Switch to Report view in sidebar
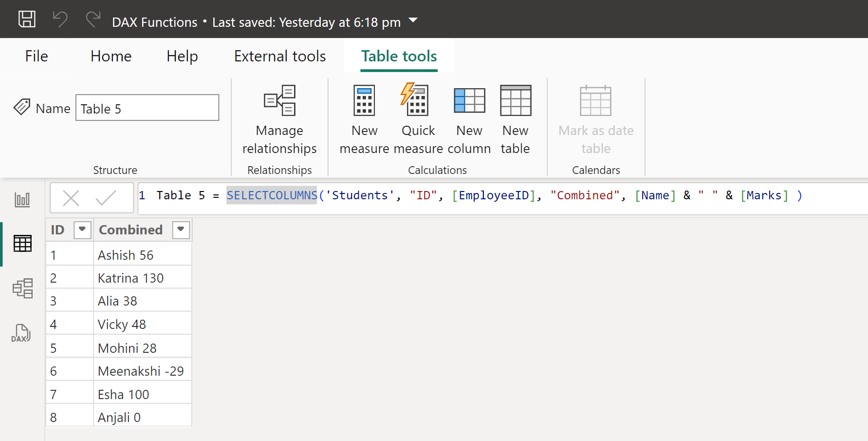The image size is (868, 441). pyautogui.click(x=22, y=199)
